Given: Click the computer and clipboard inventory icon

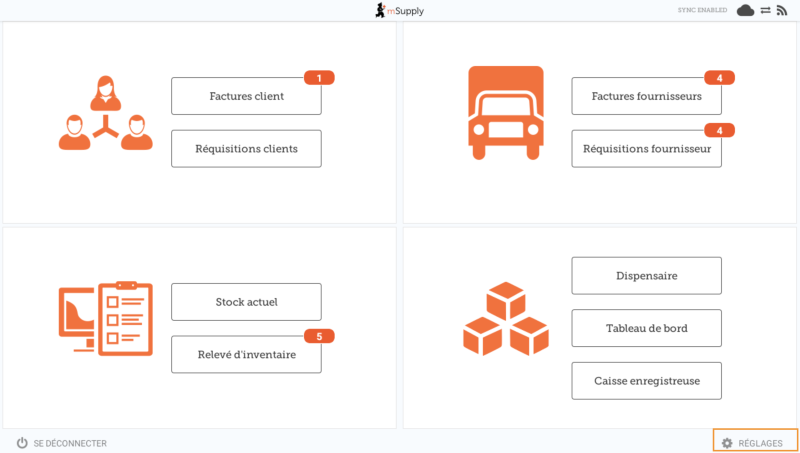Looking at the screenshot, I should [105, 318].
